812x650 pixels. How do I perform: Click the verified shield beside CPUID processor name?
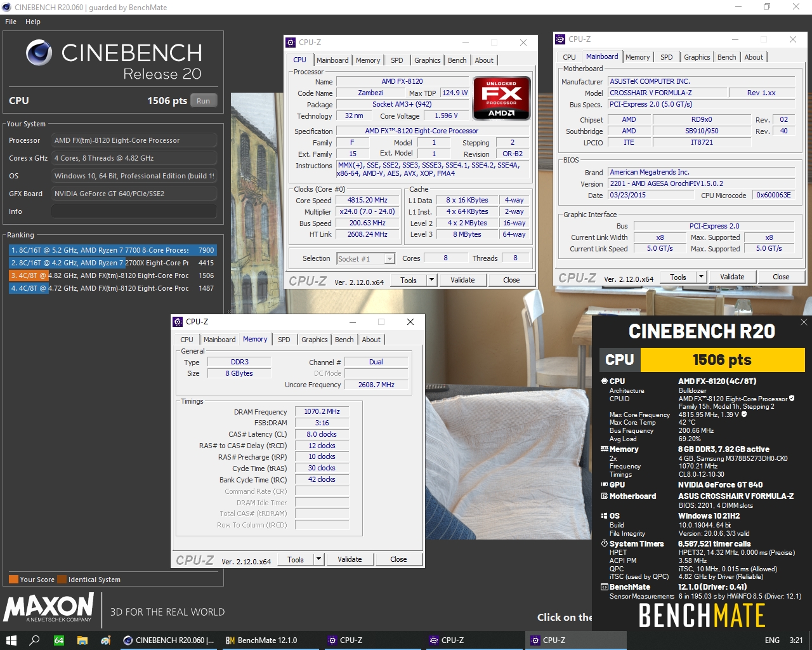coord(792,399)
